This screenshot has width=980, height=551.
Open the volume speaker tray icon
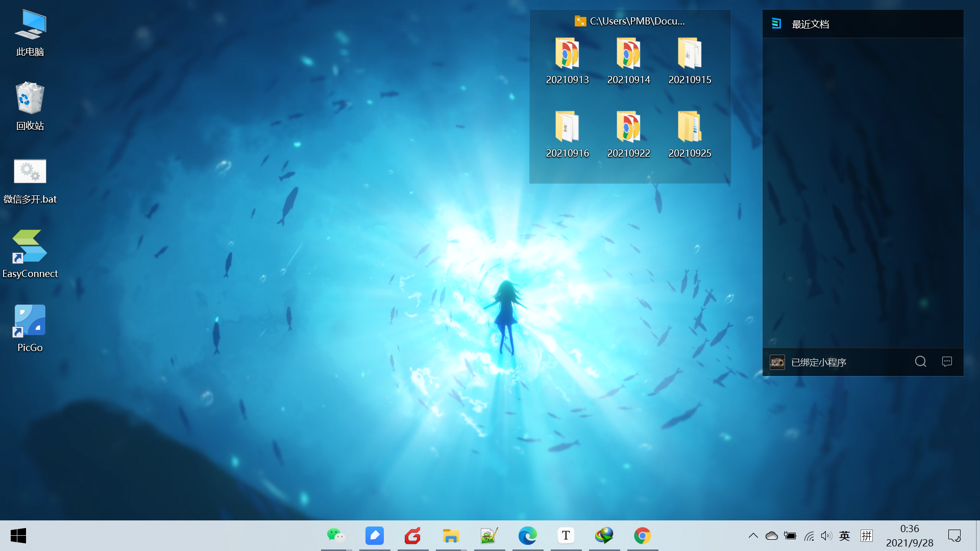826,536
